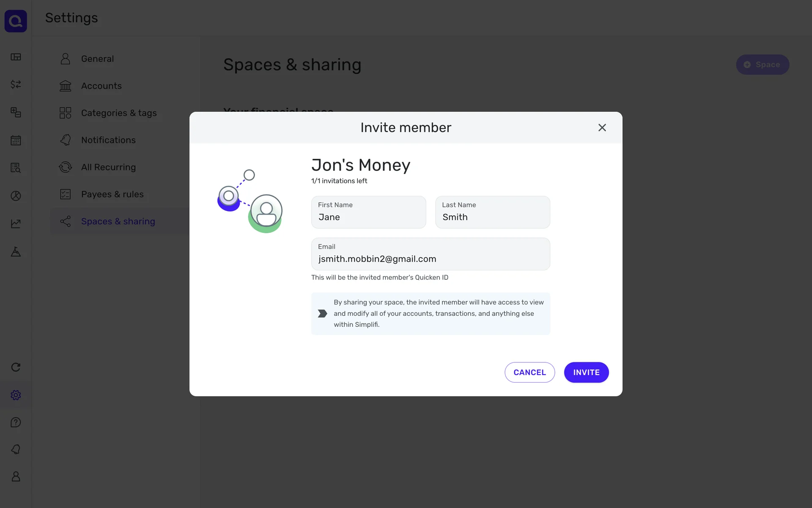This screenshot has height=508, width=812.
Task: Click the Last Name input field
Action: click(492, 213)
